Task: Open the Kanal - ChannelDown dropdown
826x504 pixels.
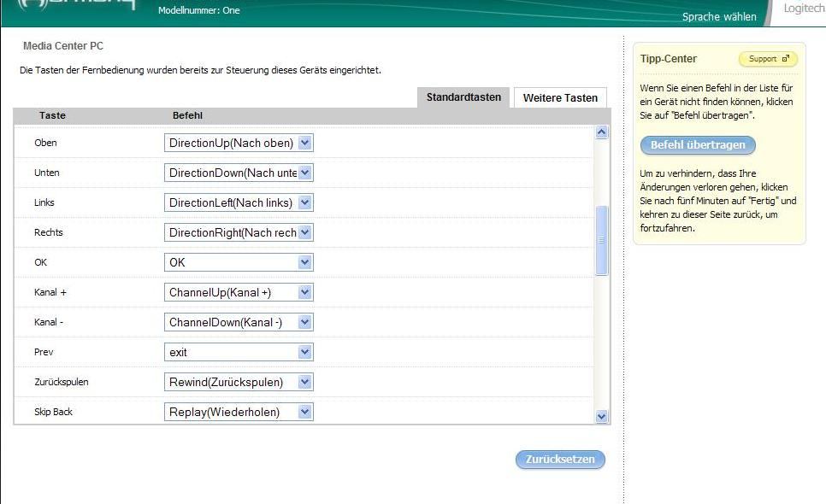Action: click(x=305, y=322)
